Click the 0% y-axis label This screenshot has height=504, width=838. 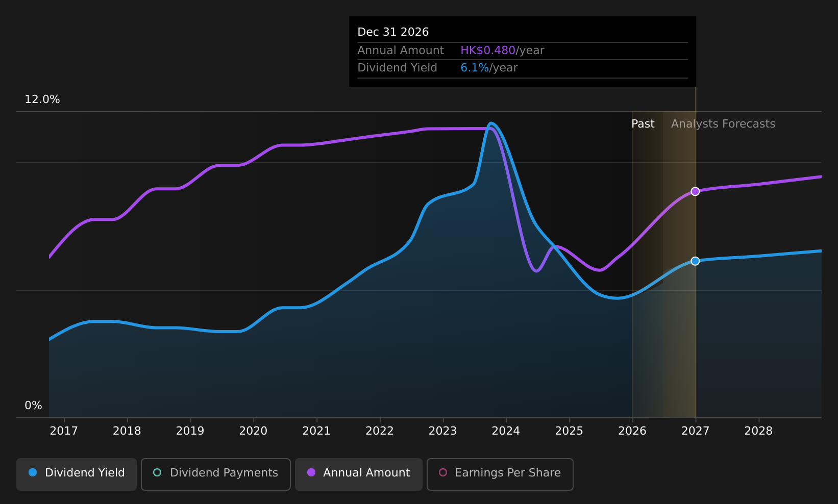(x=33, y=406)
